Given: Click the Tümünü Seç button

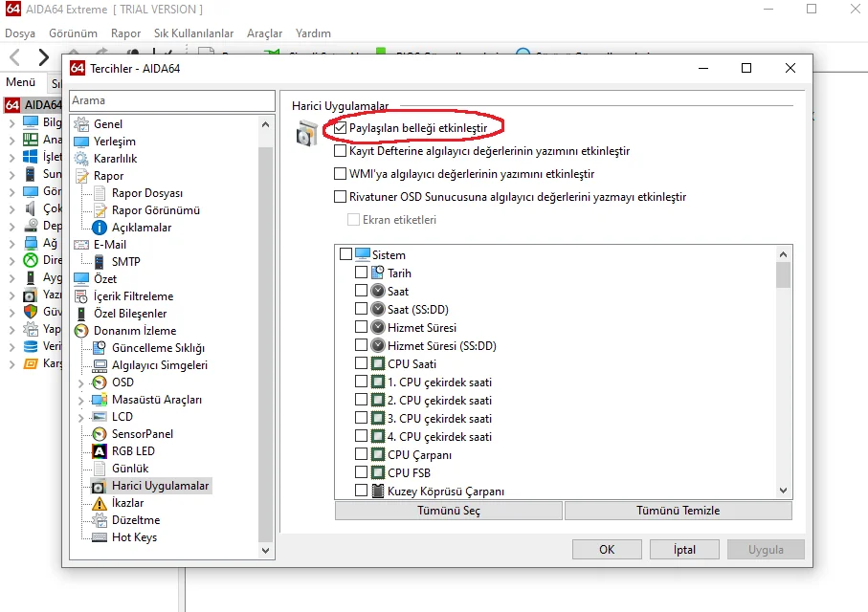Looking at the screenshot, I should tap(449, 511).
